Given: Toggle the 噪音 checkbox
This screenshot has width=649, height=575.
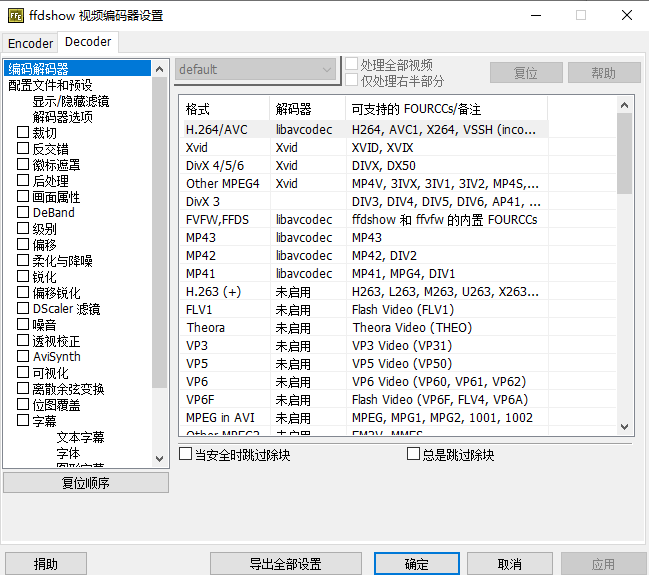Looking at the screenshot, I should click(x=23, y=324).
